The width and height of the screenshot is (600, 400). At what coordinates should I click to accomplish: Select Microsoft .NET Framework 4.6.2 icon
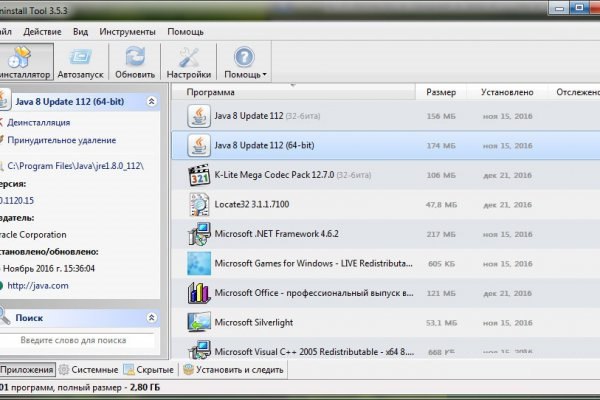click(x=199, y=234)
